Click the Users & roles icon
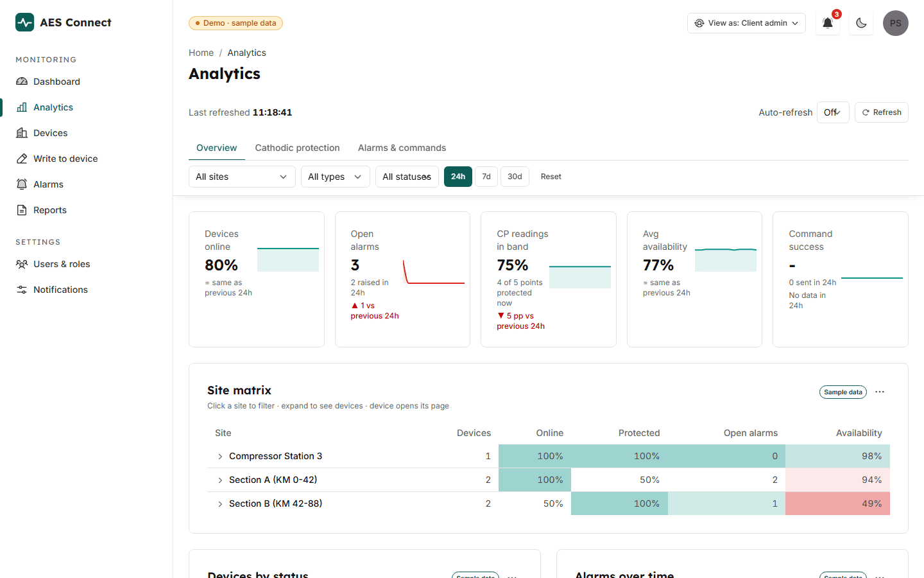The height and width of the screenshot is (578, 924). [x=22, y=264]
